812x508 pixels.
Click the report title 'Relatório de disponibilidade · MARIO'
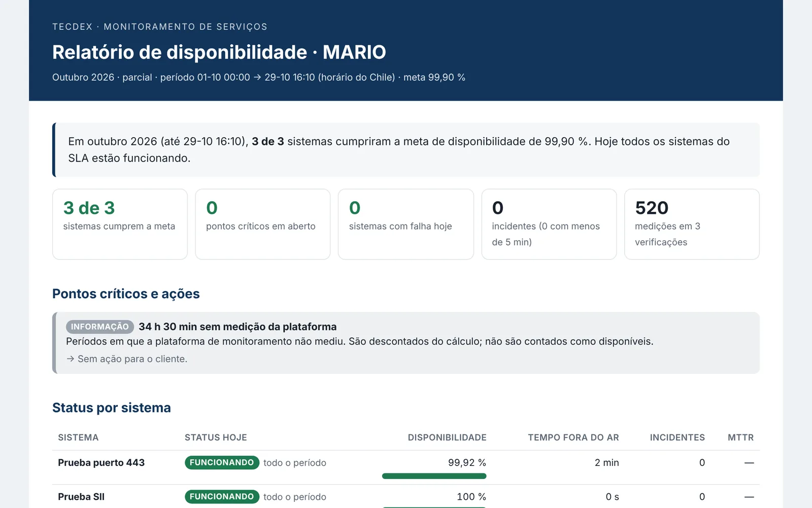tap(219, 52)
